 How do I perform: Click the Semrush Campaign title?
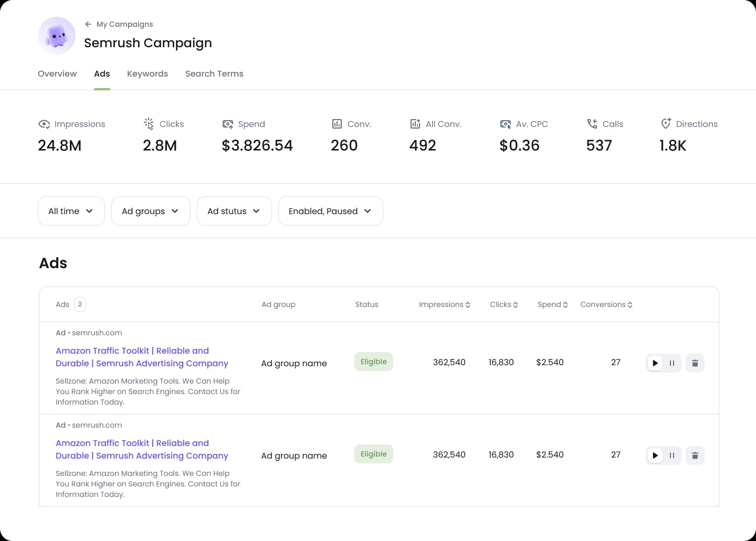[148, 43]
